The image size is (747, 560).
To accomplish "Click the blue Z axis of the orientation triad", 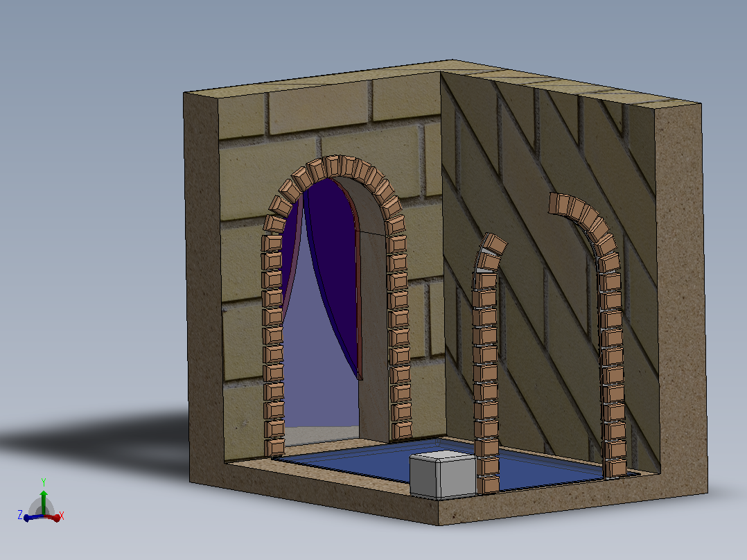I will 33,517.
